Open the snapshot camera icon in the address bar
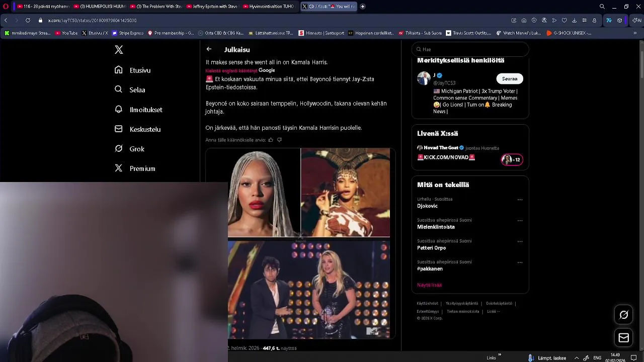The image size is (644, 362). click(x=524, y=20)
